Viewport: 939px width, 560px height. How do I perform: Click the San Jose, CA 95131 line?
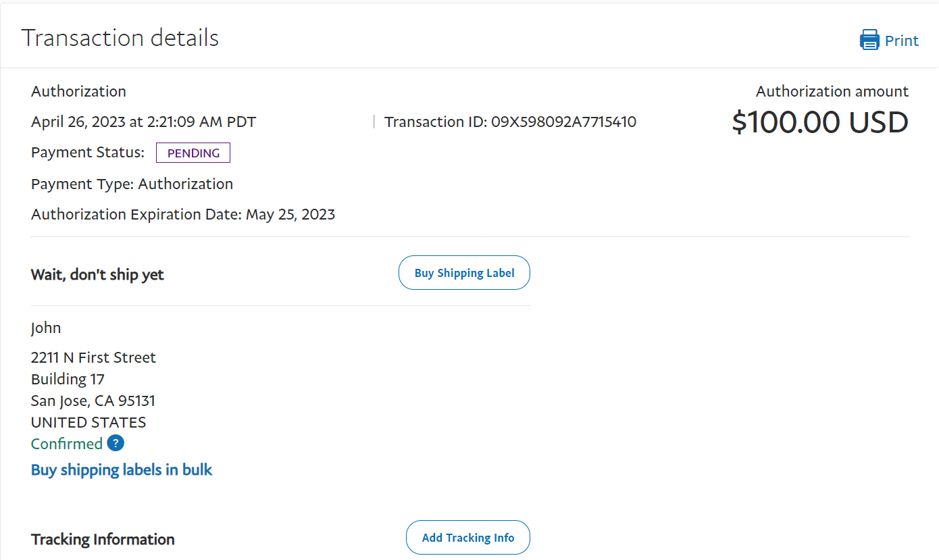93,401
